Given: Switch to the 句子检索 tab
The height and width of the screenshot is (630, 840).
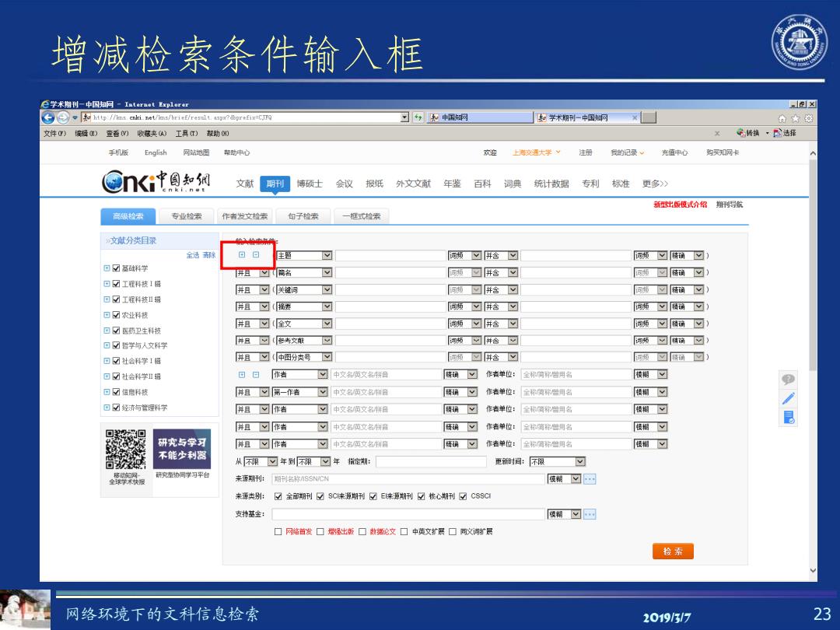Looking at the screenshot, I should (303, 216).
